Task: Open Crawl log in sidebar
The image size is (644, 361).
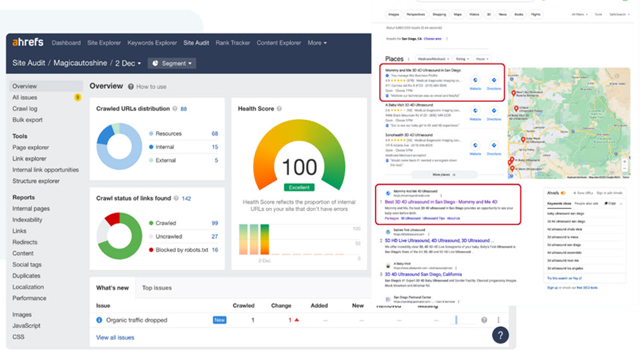Action: [24, 108]
